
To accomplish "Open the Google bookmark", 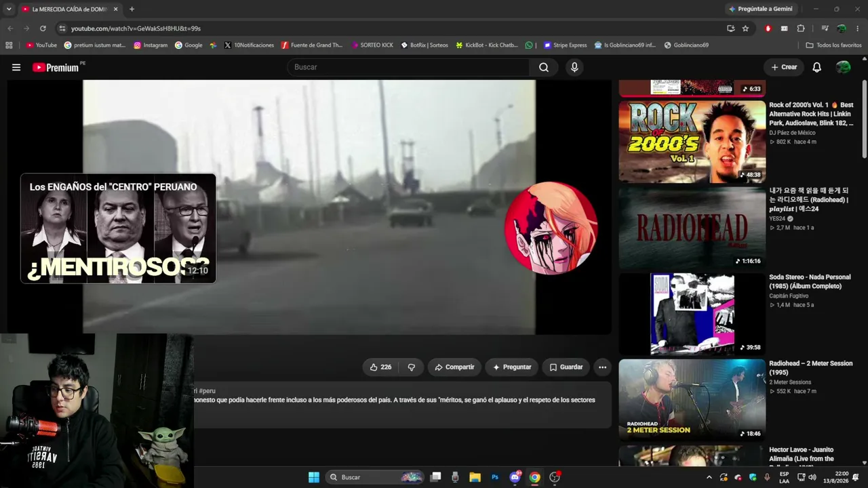I will coord(189,45).
